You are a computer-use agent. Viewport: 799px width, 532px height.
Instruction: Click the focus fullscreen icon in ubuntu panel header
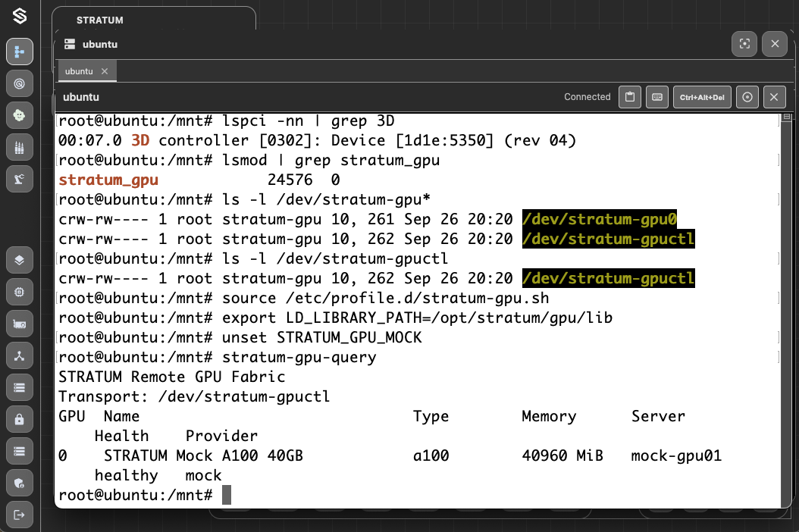744,44
